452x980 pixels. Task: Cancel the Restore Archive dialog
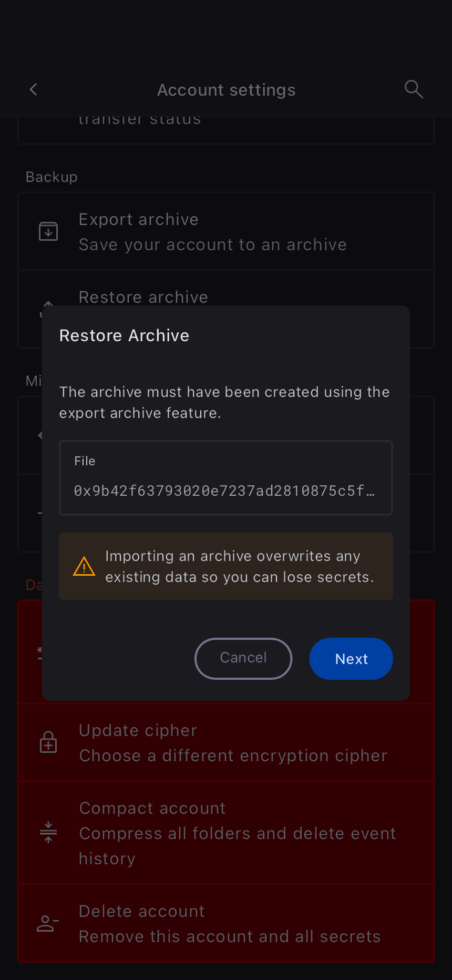click(x=243, y=658)
